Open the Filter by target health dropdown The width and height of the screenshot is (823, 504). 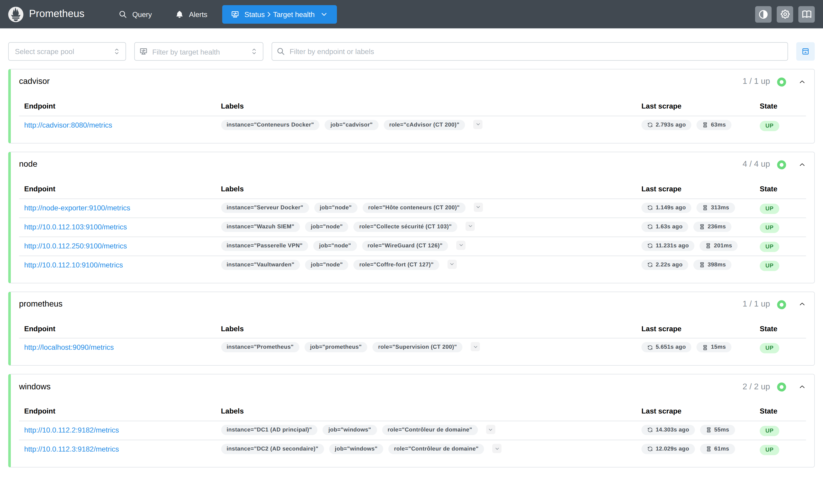click(x=199, y=51)
